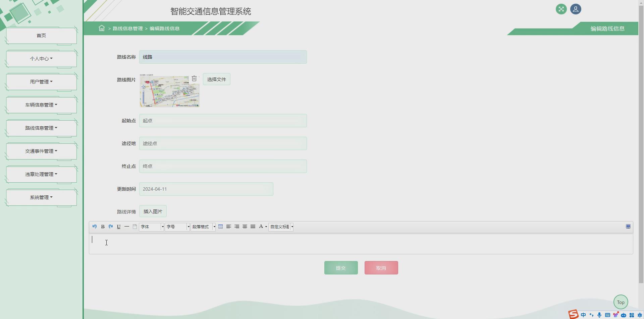
Task: Go to the home icon in the breadcrumb
Action: point(102,28)
